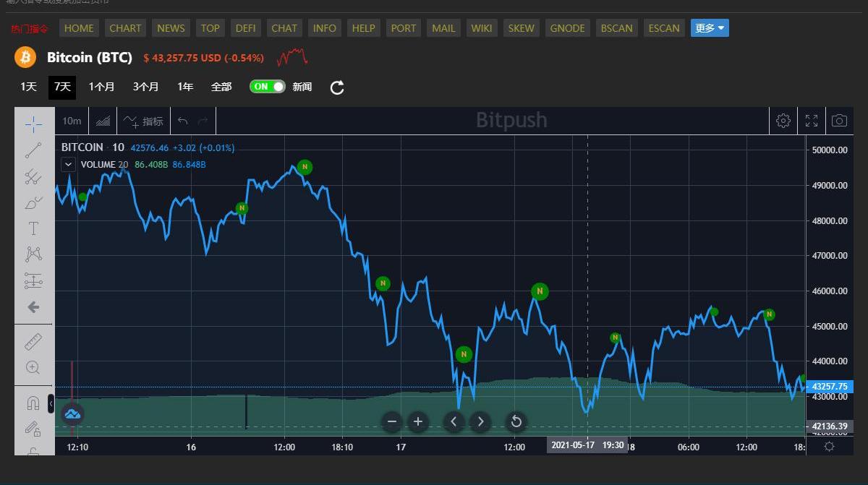
Task: Toggle the magnet snap mode
Action: pyautogui.click(x=33, y=403)
